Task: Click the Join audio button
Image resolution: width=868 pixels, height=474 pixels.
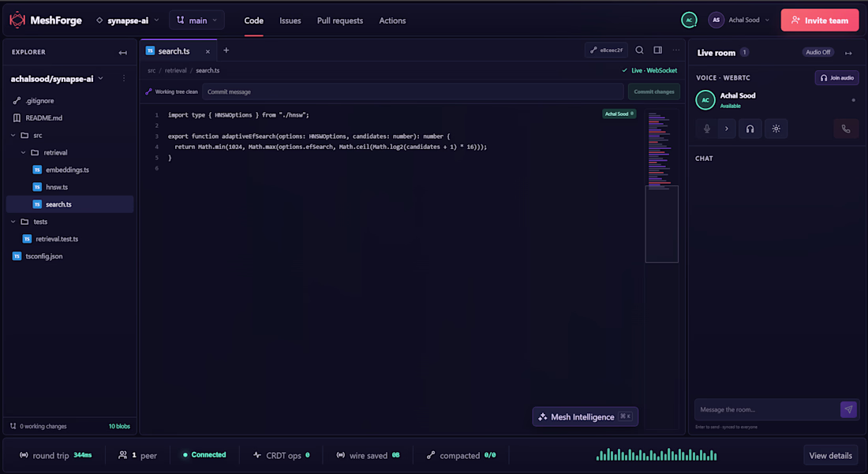Action: [836, 78]
